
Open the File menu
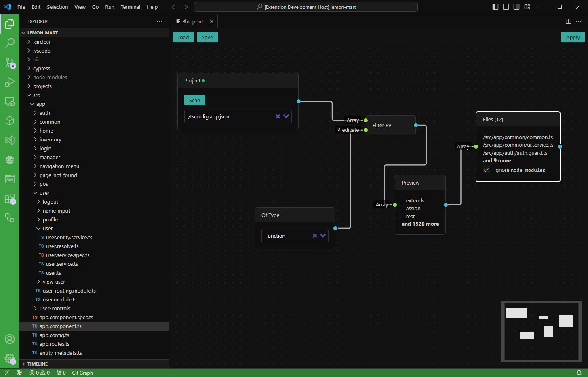coord(21,7)
